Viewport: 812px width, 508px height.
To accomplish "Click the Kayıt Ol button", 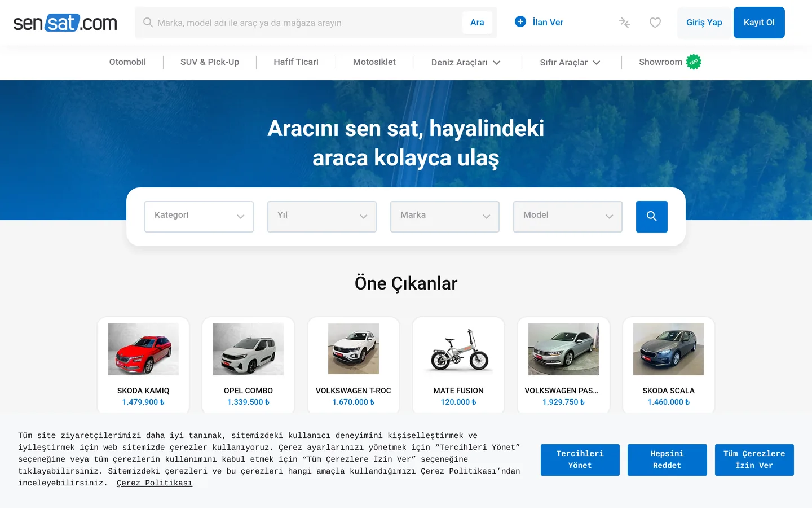I will (759, 23).
